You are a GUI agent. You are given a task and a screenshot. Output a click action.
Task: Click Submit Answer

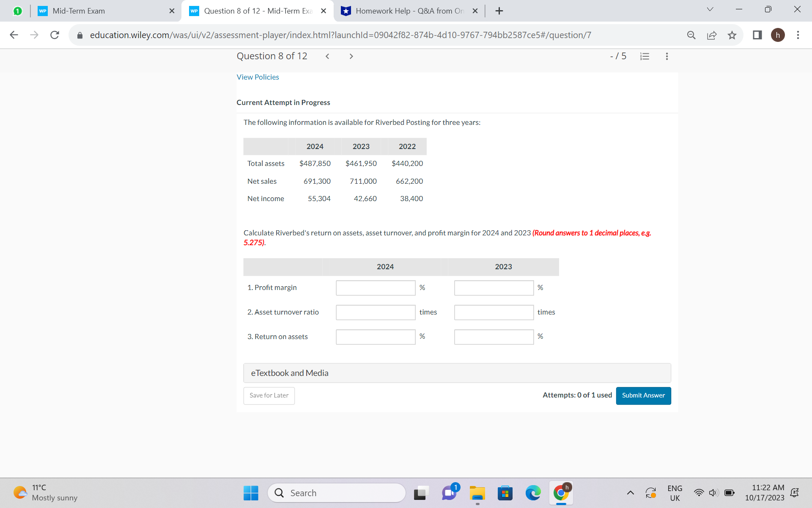point(643,395)
